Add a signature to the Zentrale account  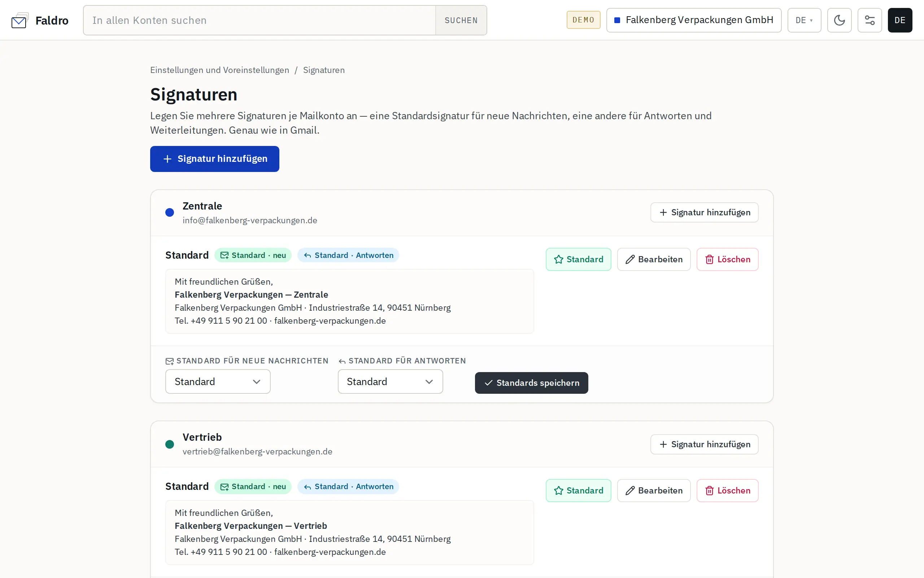pyautogui.click(x=704, y=212)
